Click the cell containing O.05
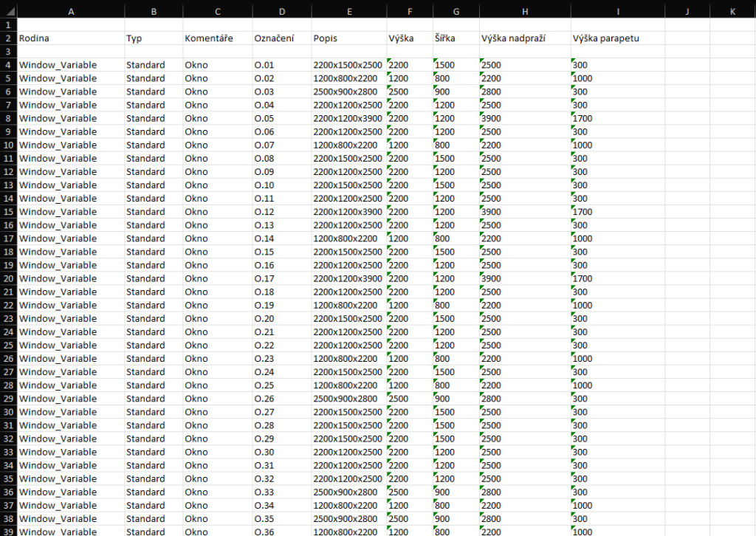 point(281,118)
